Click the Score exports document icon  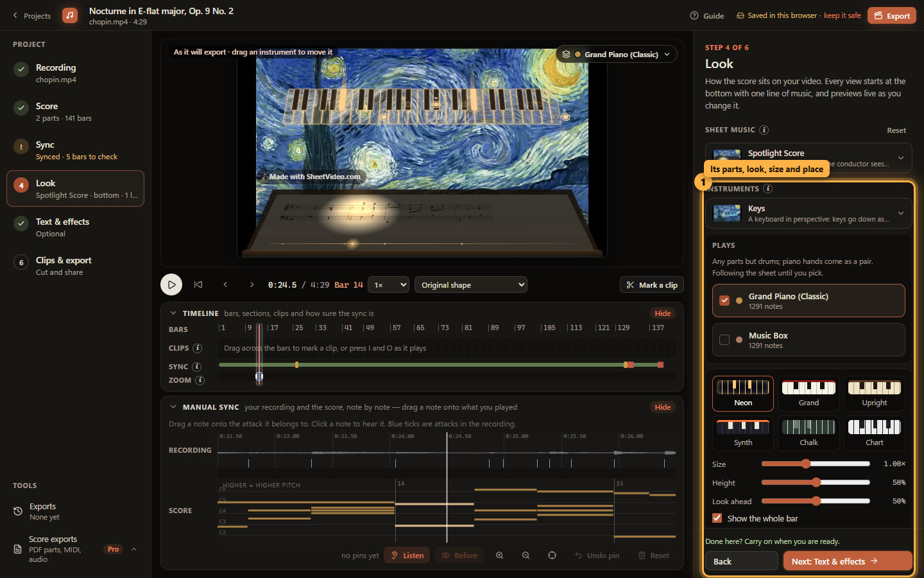point(18,549)
